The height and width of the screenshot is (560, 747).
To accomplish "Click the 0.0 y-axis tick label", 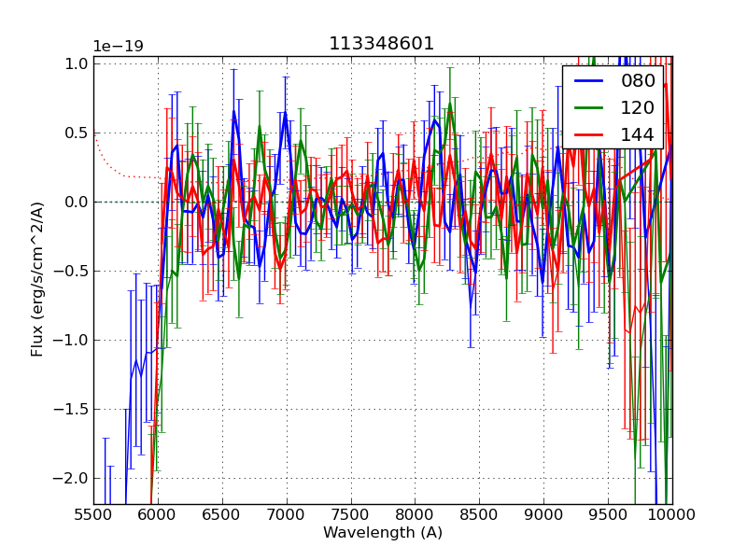I will coord(77,202).
